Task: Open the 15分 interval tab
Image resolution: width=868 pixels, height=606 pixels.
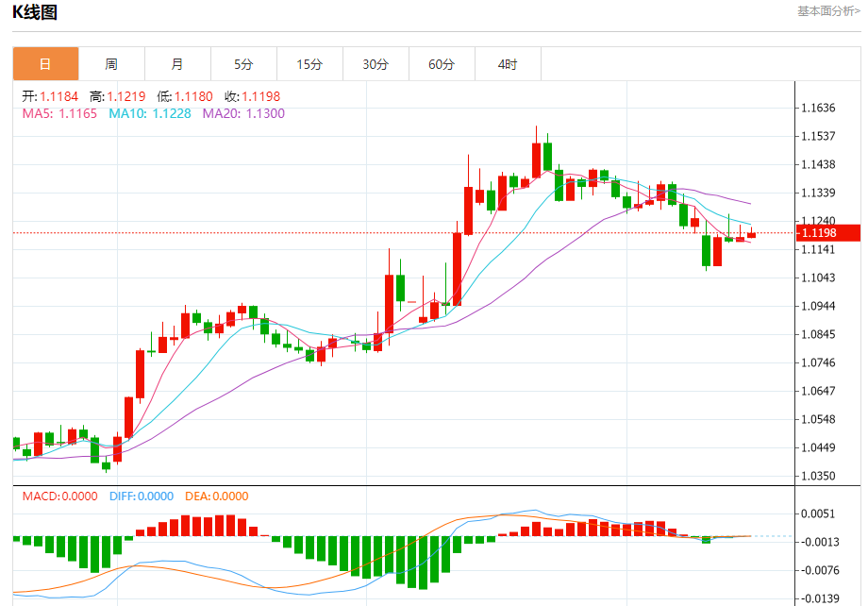Action: tap(309, 64)
